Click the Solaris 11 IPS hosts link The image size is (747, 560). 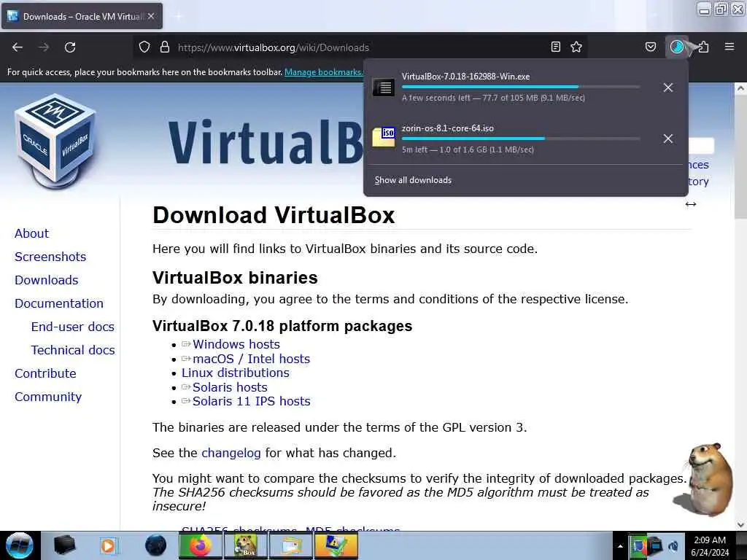(251, 402)
